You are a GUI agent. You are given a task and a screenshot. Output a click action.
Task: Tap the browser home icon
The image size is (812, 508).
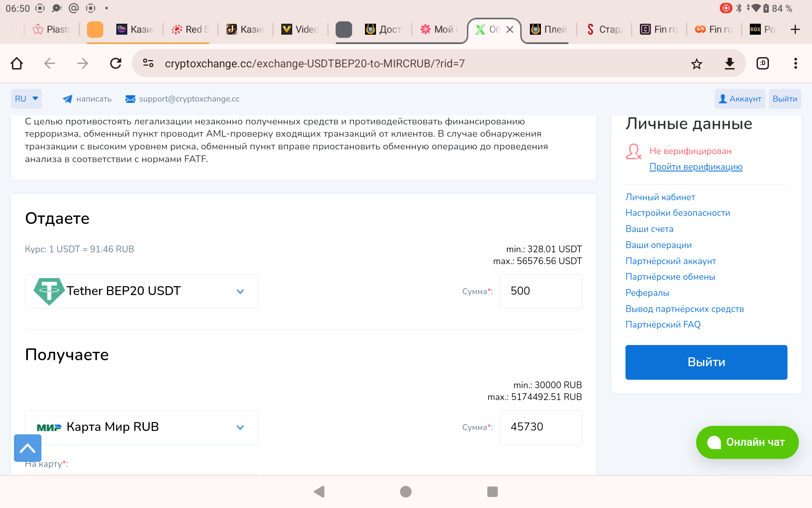[16, 63]
